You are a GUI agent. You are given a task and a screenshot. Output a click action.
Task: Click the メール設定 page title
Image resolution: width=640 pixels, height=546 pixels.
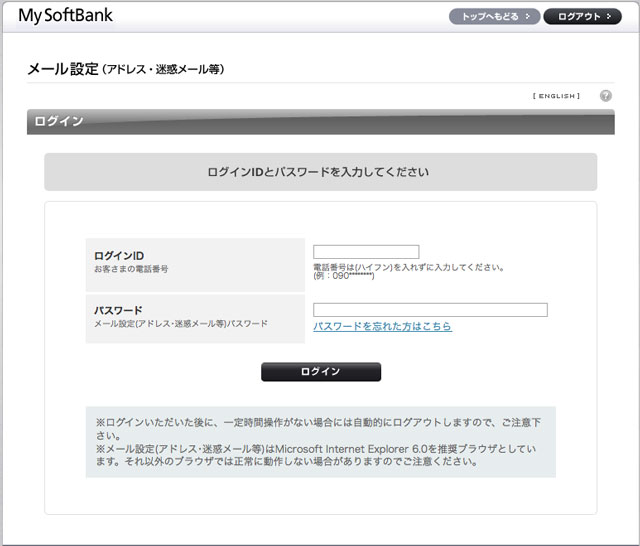126,69
